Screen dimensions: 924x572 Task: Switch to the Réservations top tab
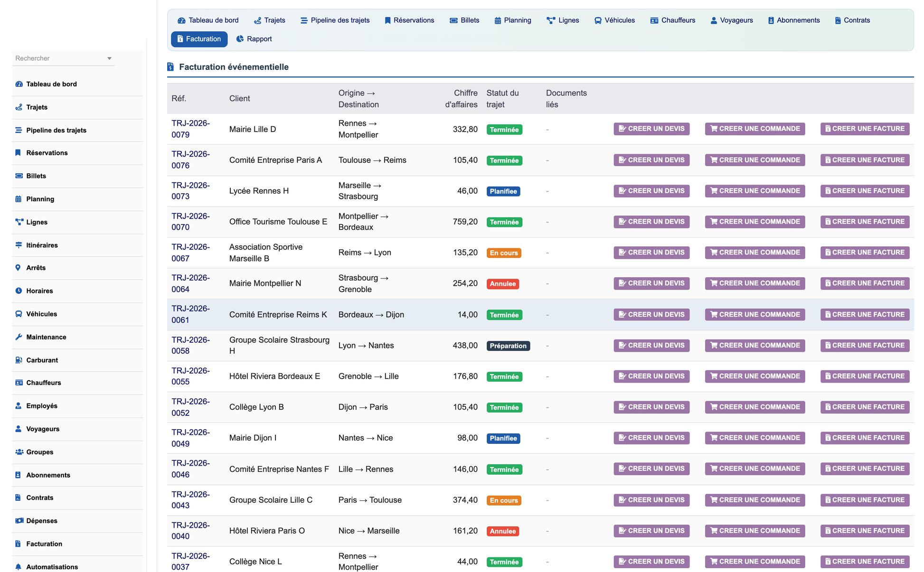(x=409, y=20)
